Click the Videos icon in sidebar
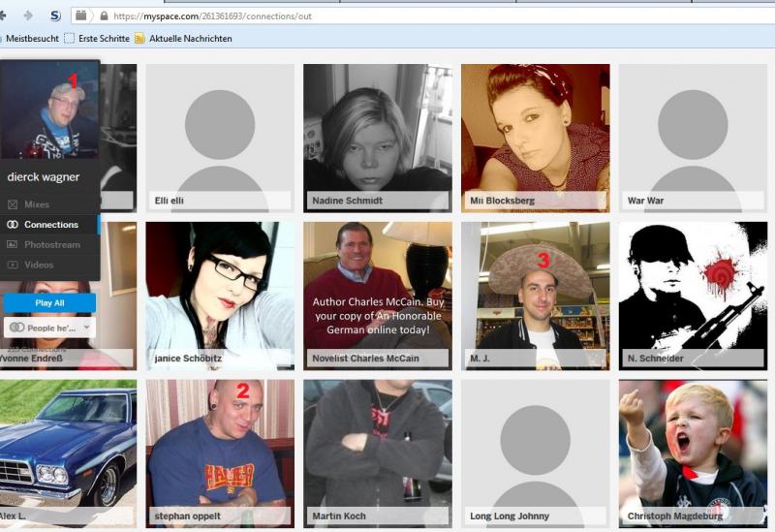The height and width of the screenshot is (532, 775). 13,265
